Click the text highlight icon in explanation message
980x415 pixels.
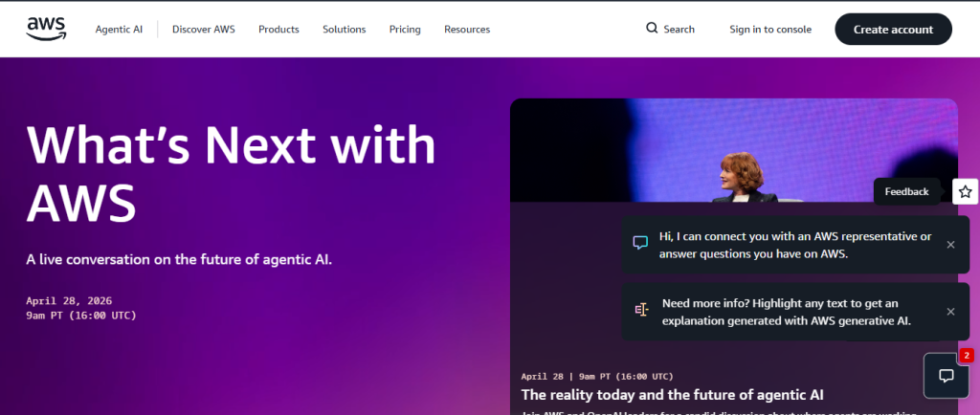pyautogui.click(x=641, y=311)
